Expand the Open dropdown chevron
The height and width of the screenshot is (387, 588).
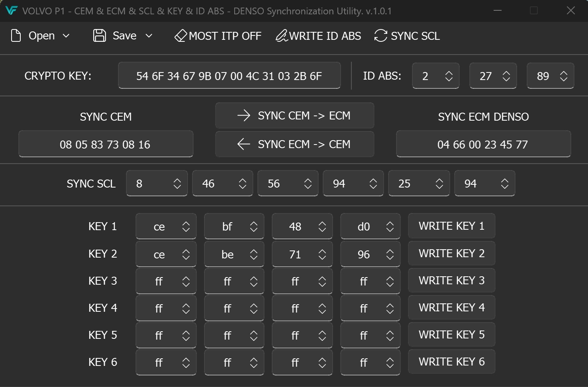pos(66,36)
